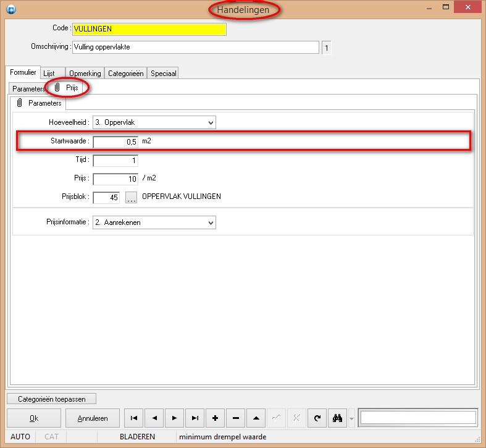
Task: Confirm with the Ok button
Action: point(34,418)
